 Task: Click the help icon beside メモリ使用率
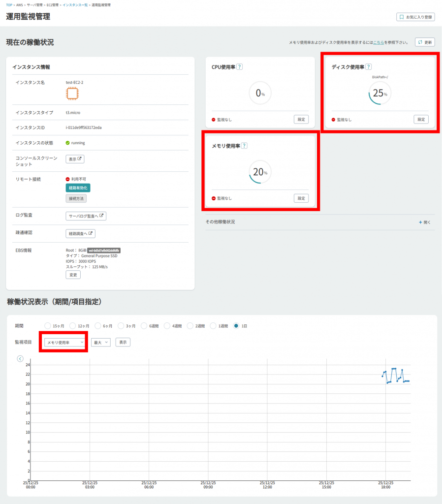point(244,146)
